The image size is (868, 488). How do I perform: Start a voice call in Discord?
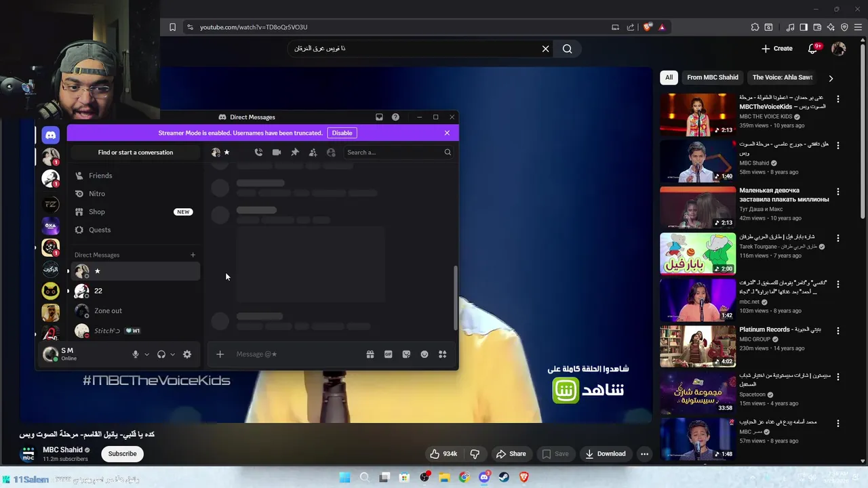tap(258, 152)
